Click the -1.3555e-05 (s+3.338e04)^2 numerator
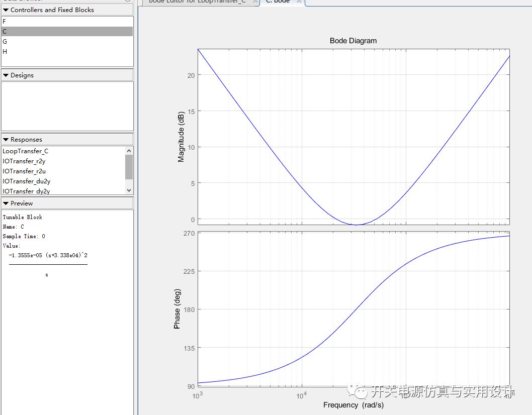This screenshot has width=532, height=415. pyautogui.click(x=48, y=255)
